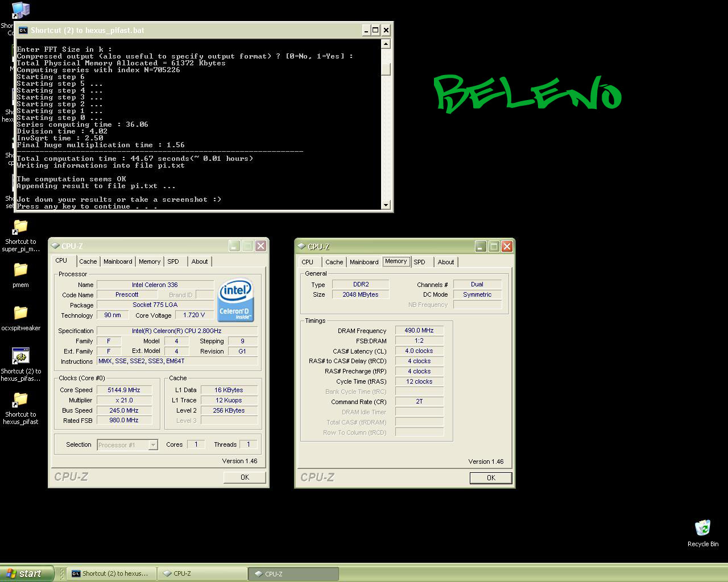The width and height of the screenshot is (728, 582).
Task: Click the console scrollbar thumb
Action: 386,69
